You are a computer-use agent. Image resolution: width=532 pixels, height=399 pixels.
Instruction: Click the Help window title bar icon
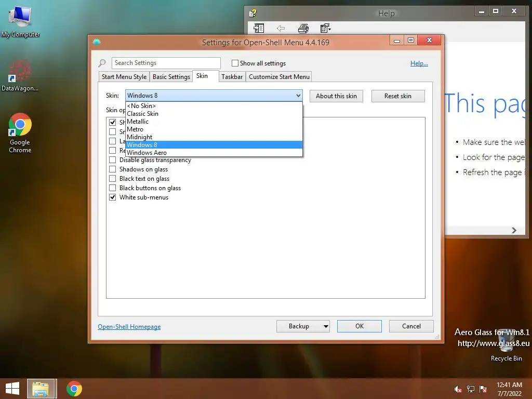tap(253, 13)
